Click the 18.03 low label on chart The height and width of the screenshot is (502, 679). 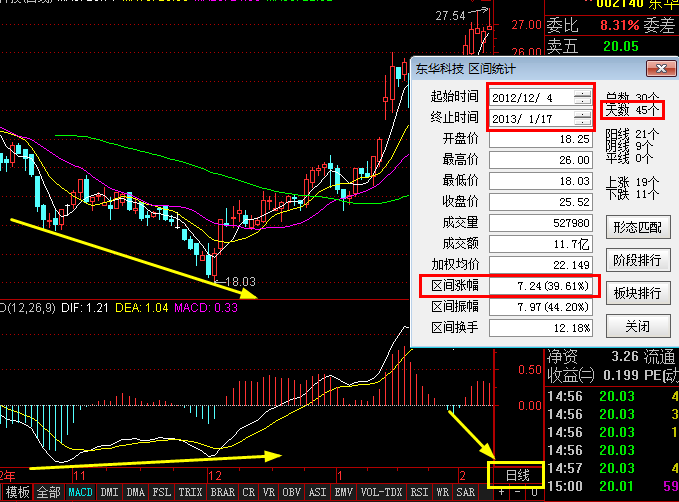240,282
